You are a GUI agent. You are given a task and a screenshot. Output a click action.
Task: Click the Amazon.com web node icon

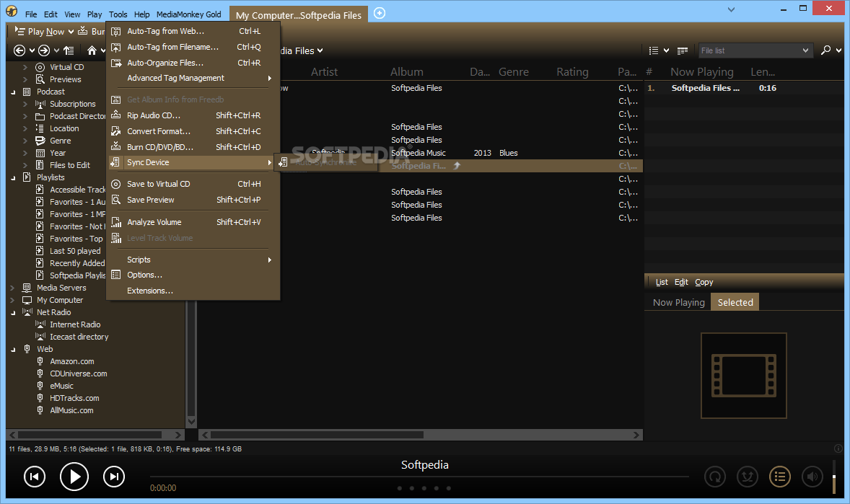[x=40, y=361]
